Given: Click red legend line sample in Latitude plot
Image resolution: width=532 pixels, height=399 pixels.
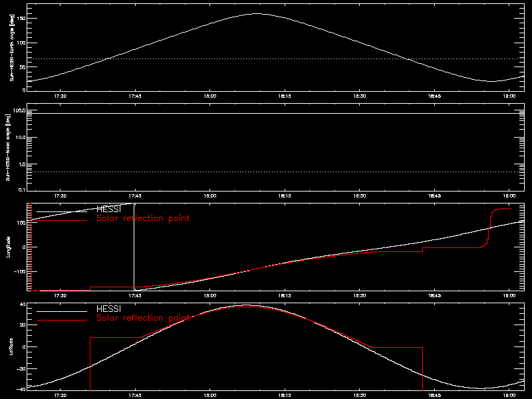Looking at the screenshot, I should click(x=62, y=321).
